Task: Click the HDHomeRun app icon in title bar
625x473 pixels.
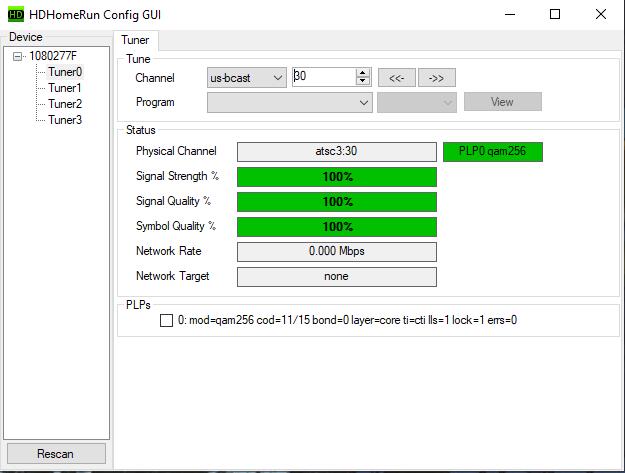Action: (16, 15)
